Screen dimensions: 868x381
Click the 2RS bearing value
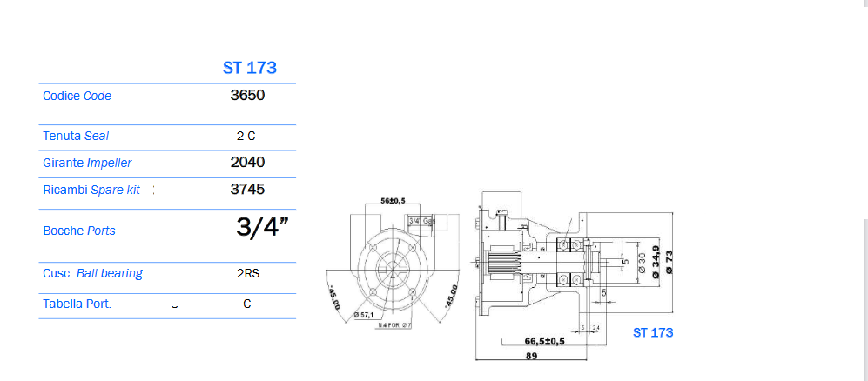click(x=247, y=273)
